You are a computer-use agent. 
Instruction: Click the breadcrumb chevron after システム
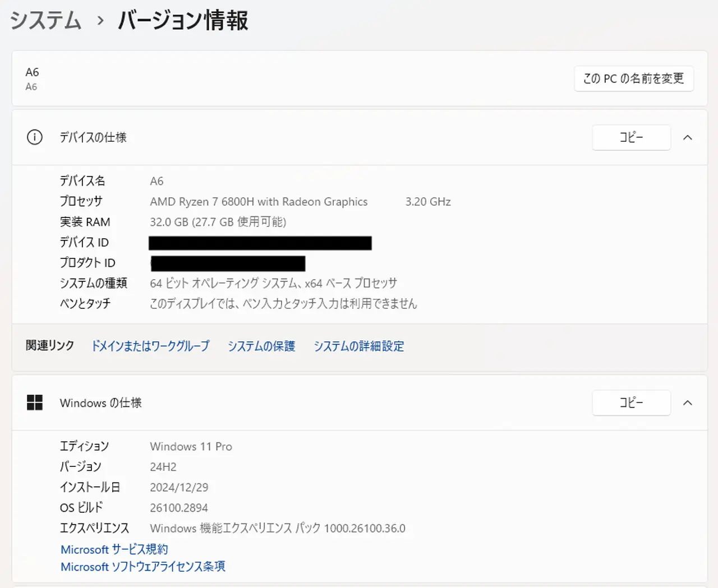point(100,21)
